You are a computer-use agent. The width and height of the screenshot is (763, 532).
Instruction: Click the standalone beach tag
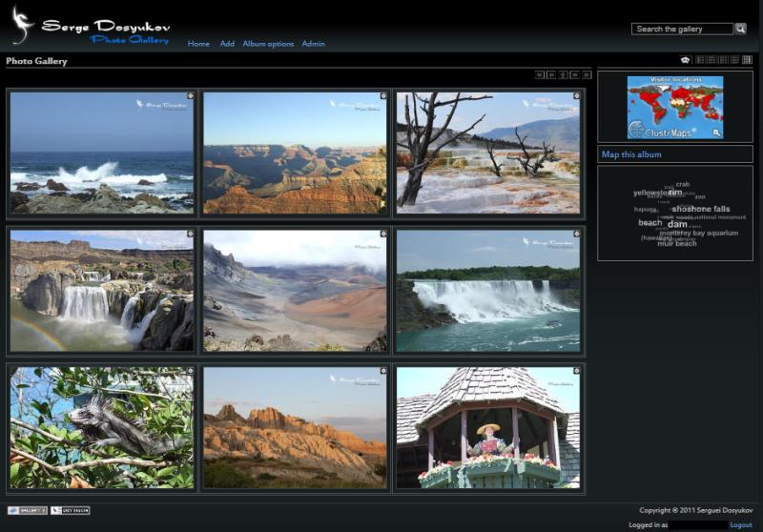click(650, 222)
